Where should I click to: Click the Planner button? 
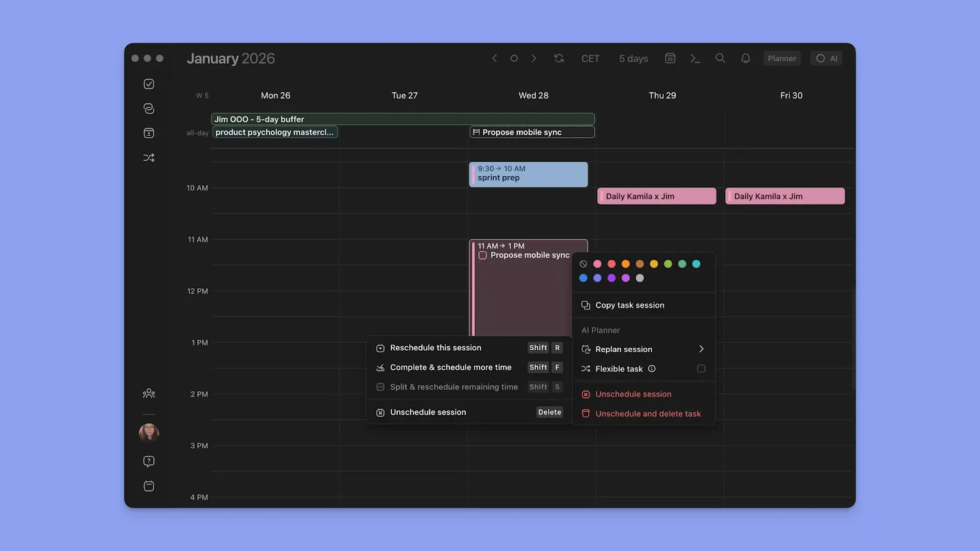[782, 58]
